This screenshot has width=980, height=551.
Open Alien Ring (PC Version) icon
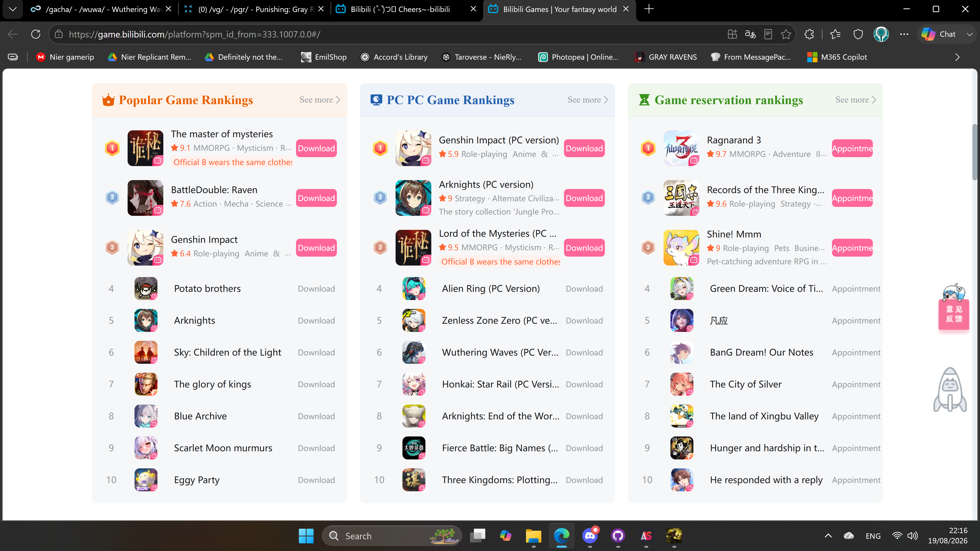coord(414,289)
